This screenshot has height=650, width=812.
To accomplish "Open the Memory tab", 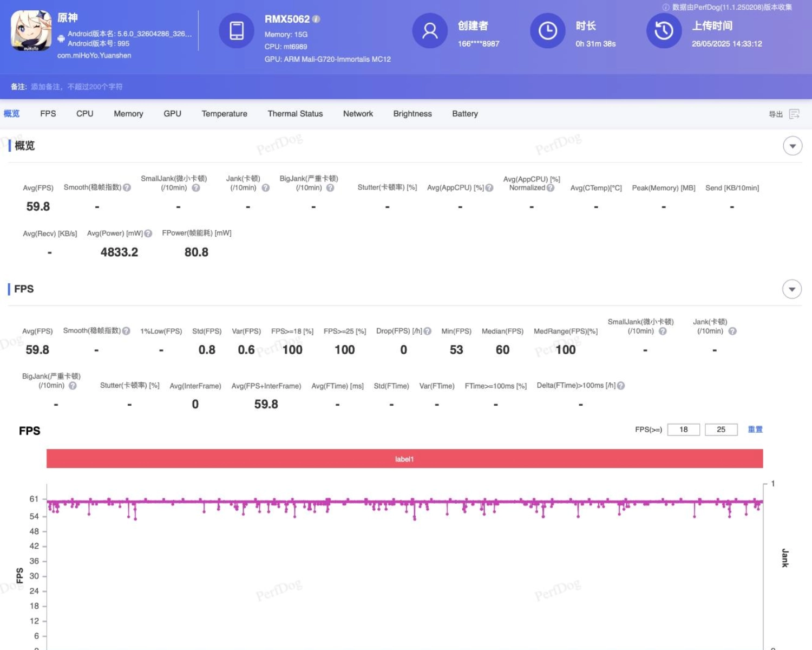I will click(x=128, y=114).
